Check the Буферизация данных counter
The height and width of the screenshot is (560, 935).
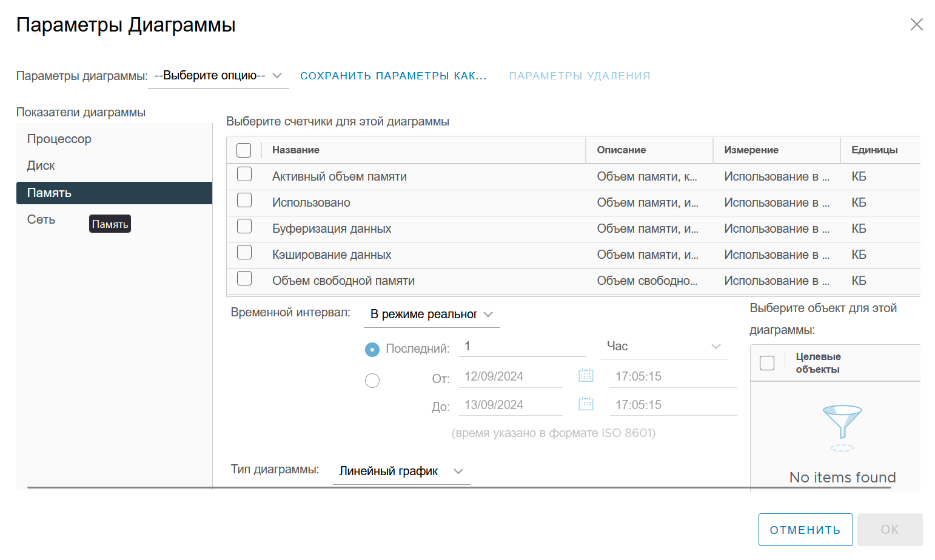tap(244, 226)
